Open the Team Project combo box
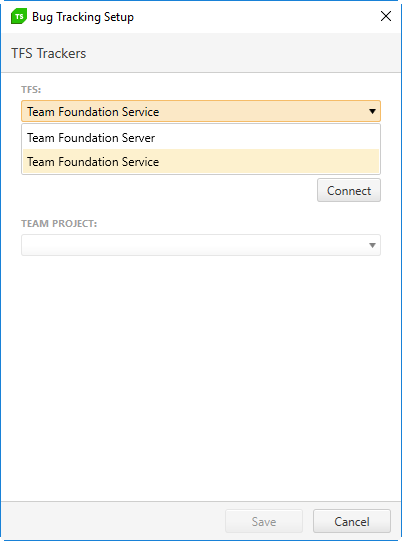Screen dimensions: 402x541 tap(201, 245)
